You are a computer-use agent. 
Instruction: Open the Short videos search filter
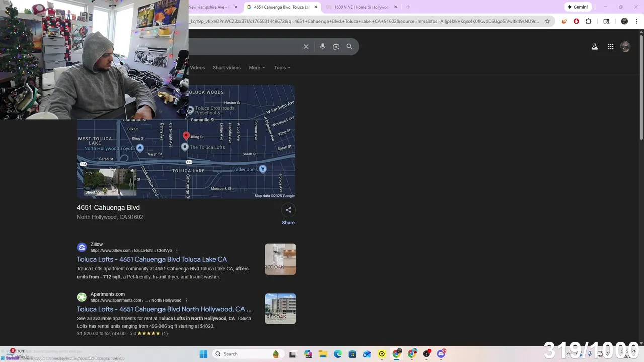(226, 68)
